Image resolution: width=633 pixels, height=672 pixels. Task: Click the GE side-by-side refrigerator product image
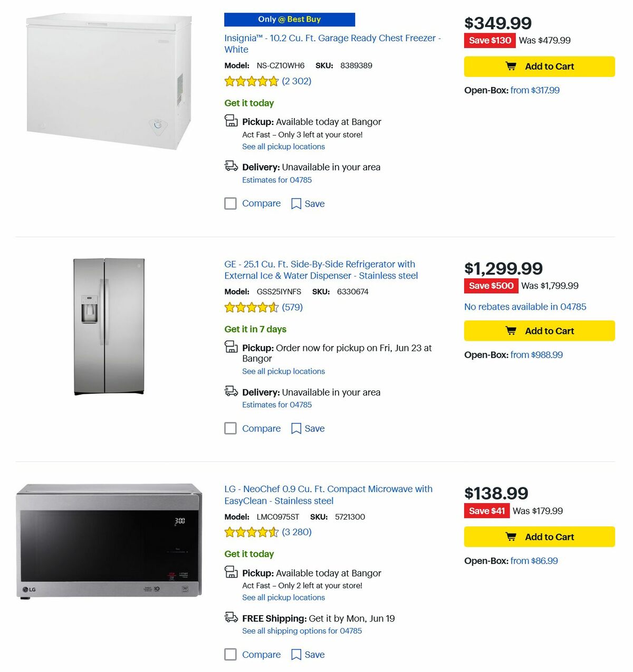pos(108,326)
